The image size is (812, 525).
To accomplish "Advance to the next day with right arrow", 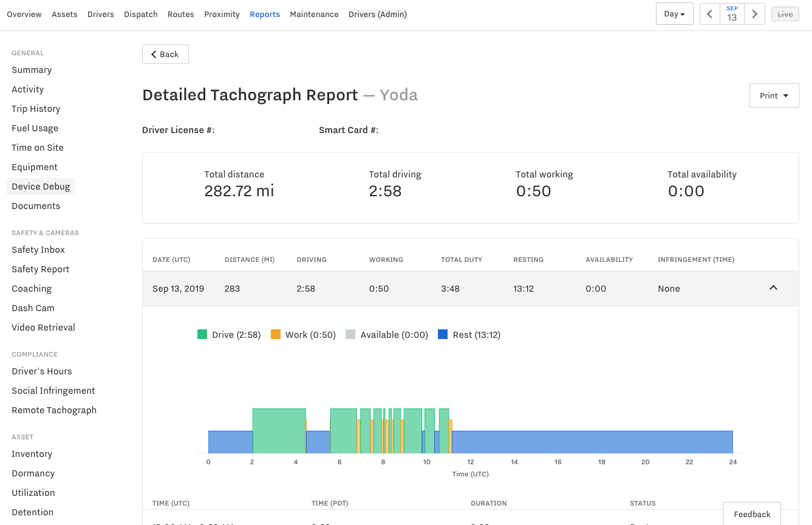I will 754,13.
